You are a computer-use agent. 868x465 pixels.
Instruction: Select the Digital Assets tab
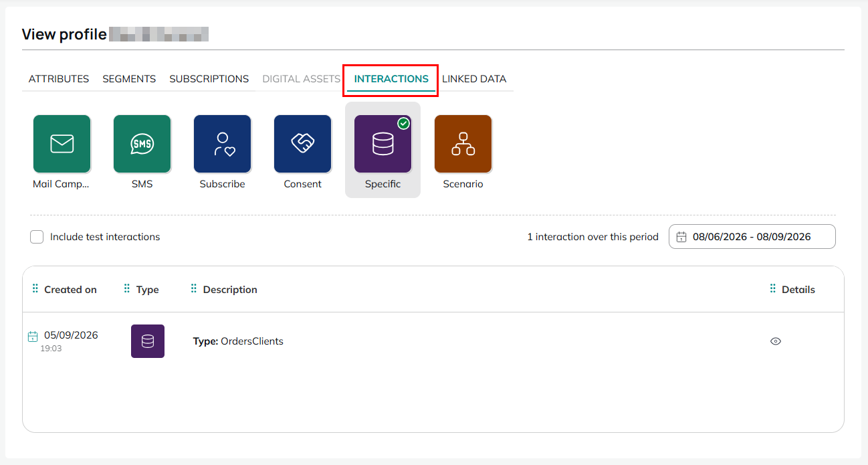[301, 79]
